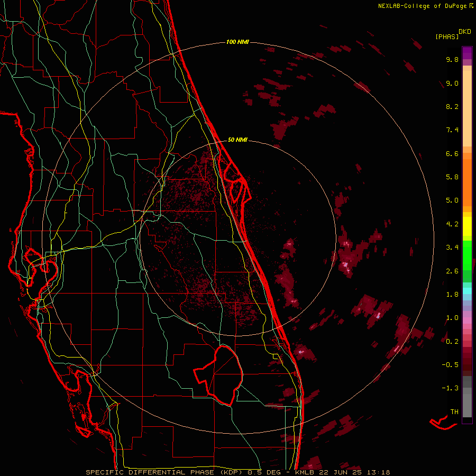
Task: Click the bright green segment of color bar
Action: pos(467,255)
